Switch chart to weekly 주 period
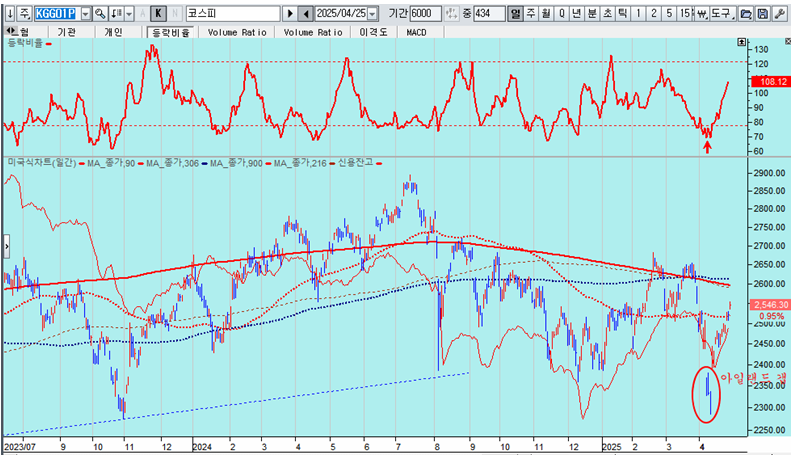Screen dimensions: 793x456 [x=531, y=14]
